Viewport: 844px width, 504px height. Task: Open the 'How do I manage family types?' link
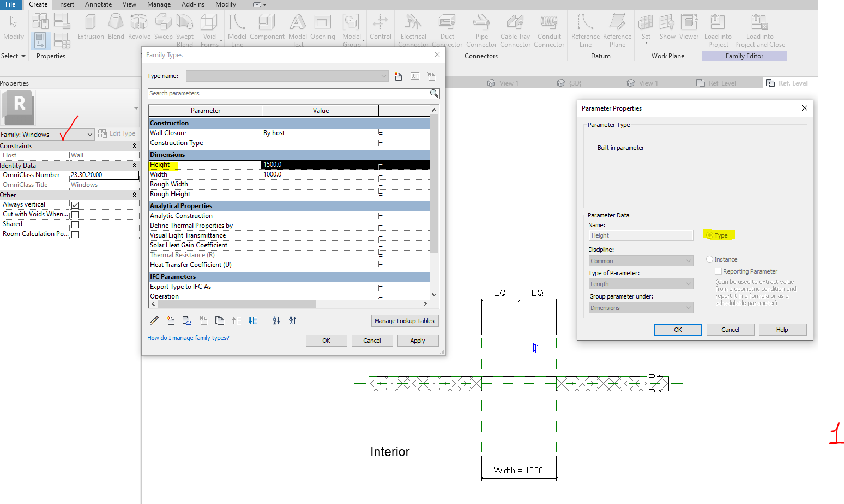tap(188, 338)
